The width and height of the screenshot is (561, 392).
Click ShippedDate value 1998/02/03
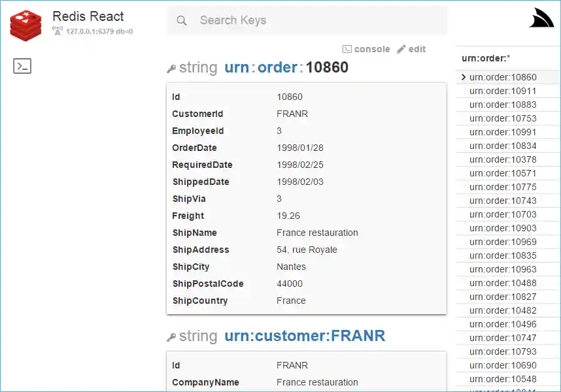point(300,182)
